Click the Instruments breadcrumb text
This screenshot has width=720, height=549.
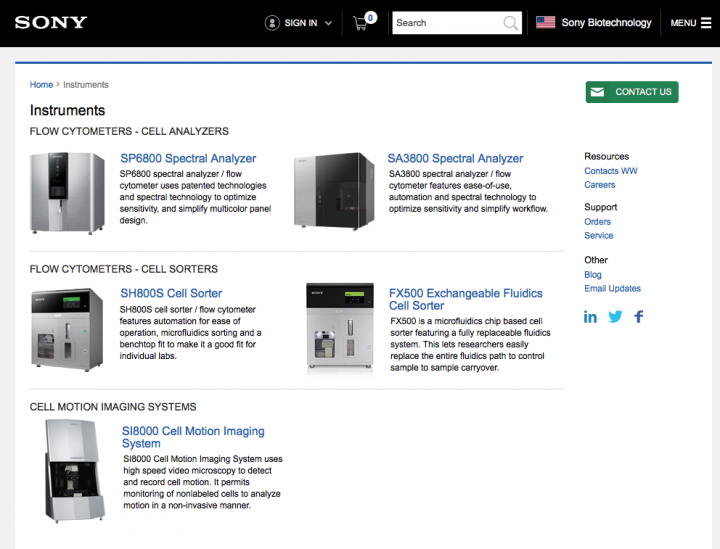point(86,85)
